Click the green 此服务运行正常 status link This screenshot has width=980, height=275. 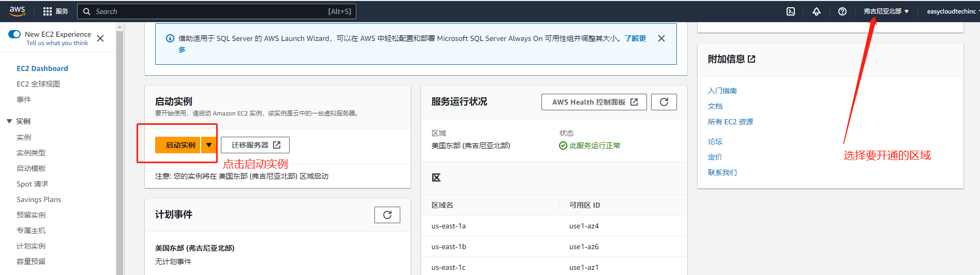click(595, 146)
